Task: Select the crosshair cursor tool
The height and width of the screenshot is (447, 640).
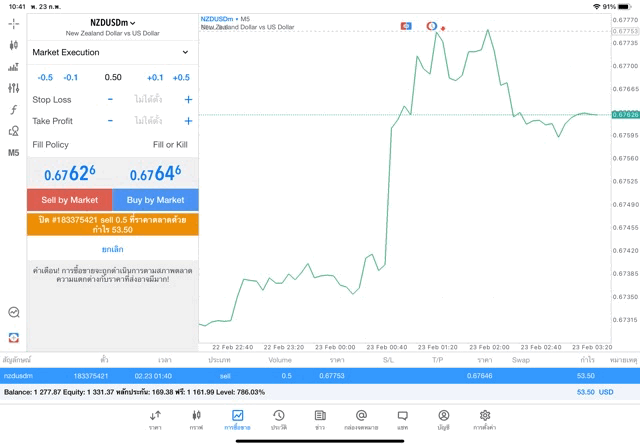Action: (x=13, y=24)
